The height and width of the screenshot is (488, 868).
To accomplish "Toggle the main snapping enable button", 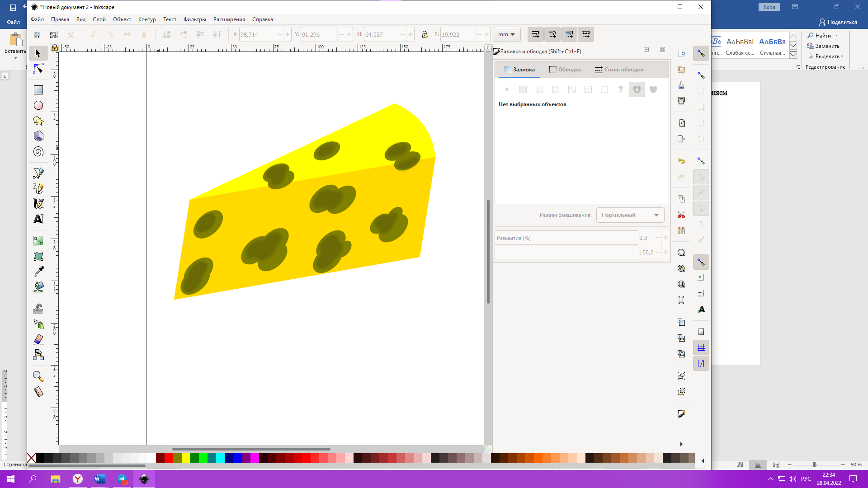I will (701, 53).
